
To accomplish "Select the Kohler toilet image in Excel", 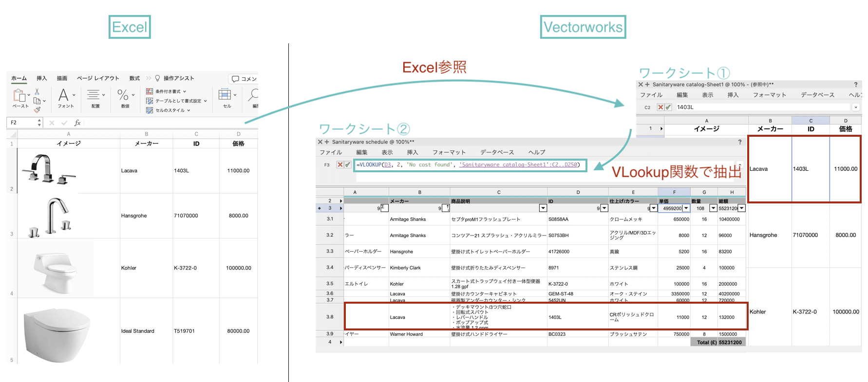I will [x=55, y=269].
